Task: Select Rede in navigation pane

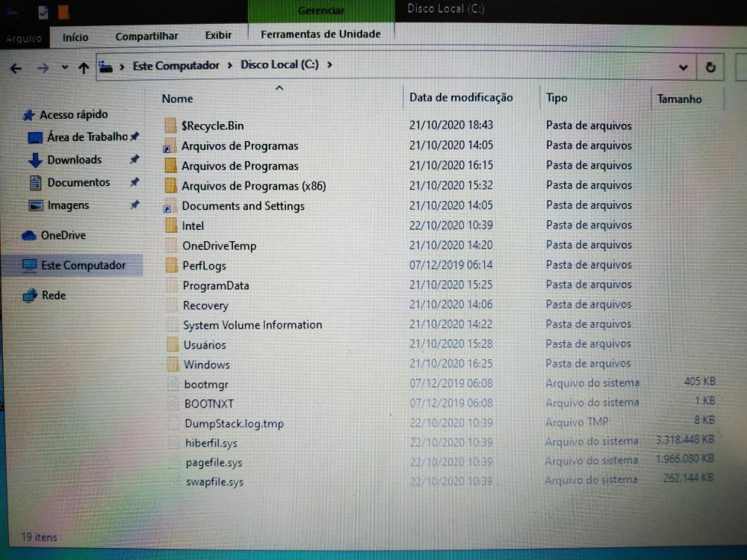Action: coord(53,295)
